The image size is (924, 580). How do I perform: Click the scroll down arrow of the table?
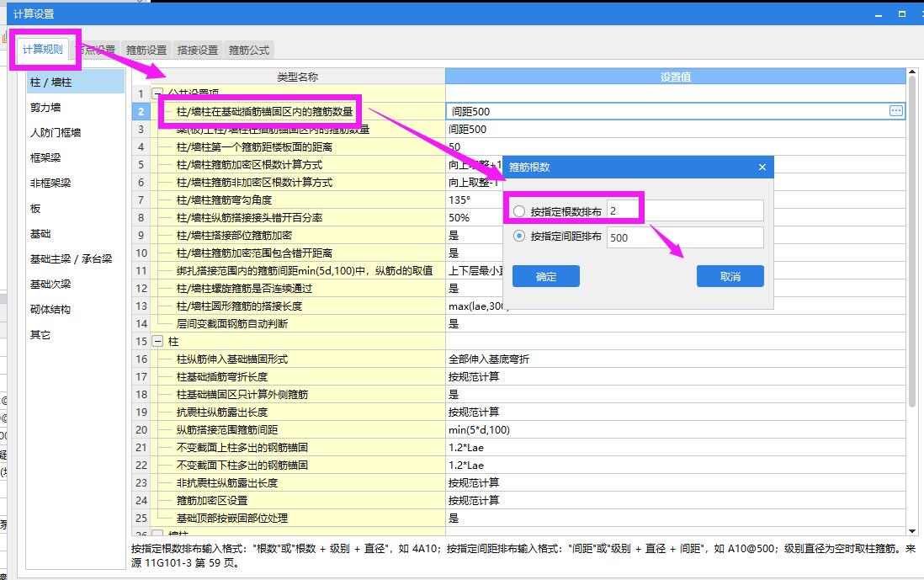[912, 530]
